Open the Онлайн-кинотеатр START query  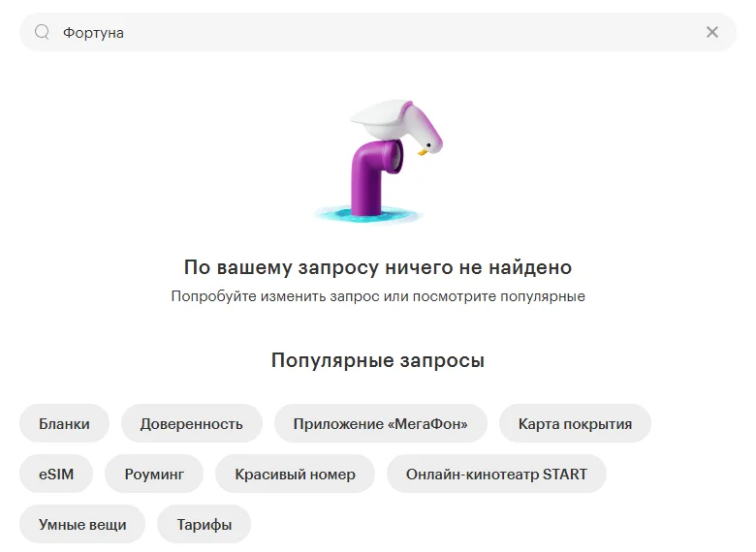click(496, 474)
